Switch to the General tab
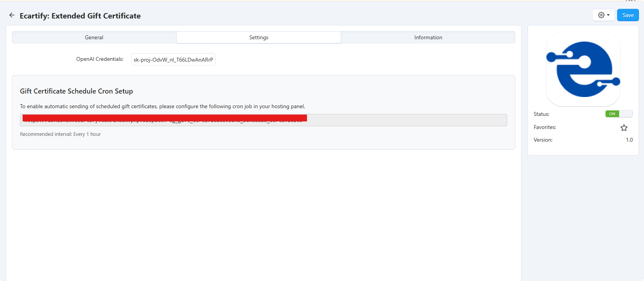 [x=94, y=37]
